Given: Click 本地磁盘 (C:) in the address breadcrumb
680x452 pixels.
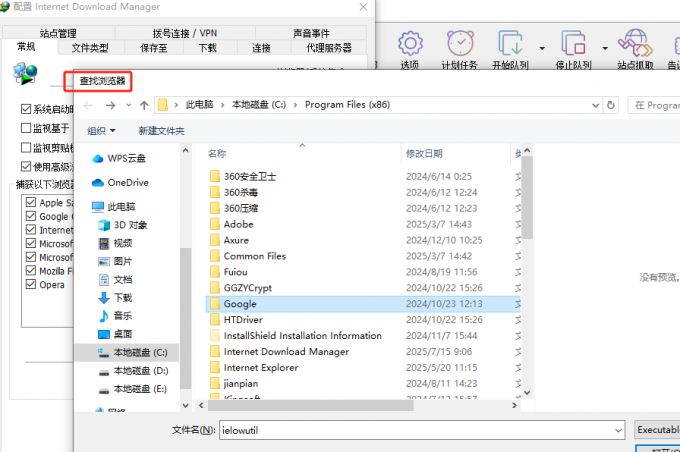Looking at the screenshot, I should point(259,105).
